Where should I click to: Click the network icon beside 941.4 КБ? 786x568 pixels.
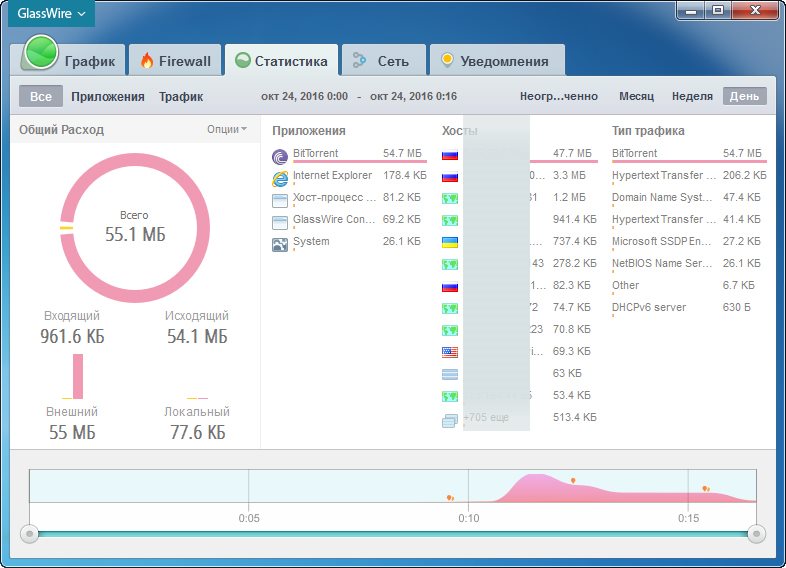[450, 221]
